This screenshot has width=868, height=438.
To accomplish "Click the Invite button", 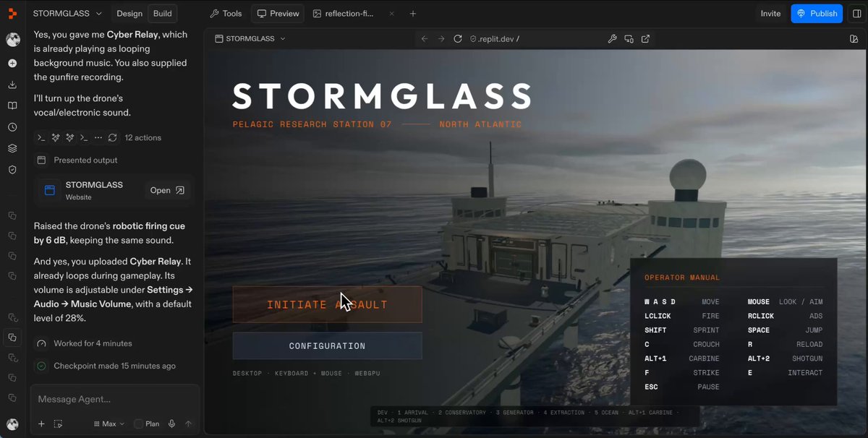I will point(770,14).
